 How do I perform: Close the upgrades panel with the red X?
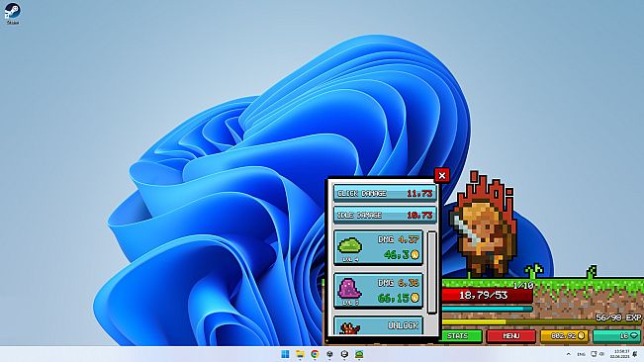(442, 176)
